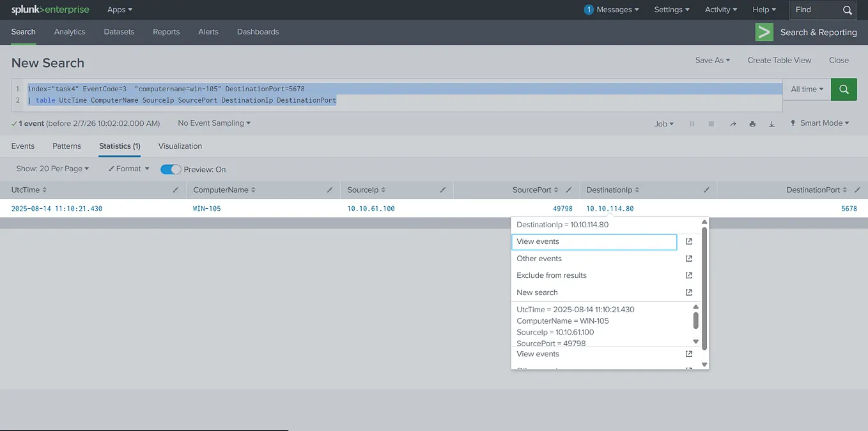Click the Find box magnifier icon
The width and height of the screenshot is (868, 431).
point(847,10)
